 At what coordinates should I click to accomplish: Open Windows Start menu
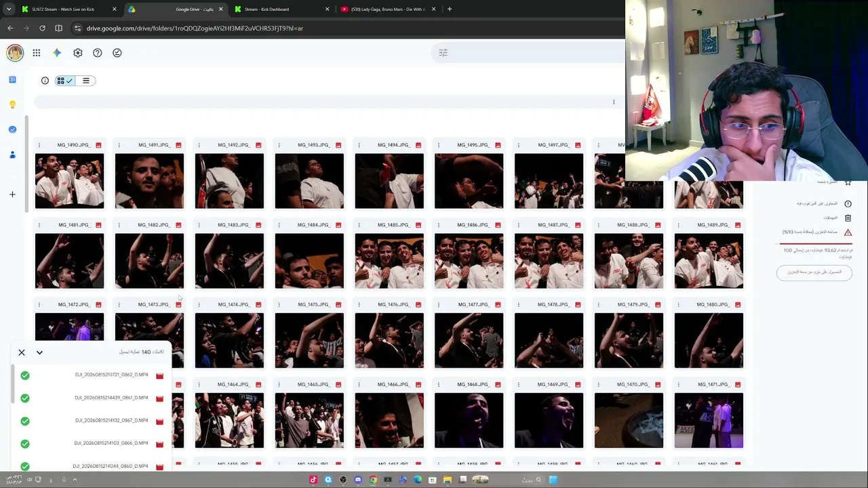point(553,480)
